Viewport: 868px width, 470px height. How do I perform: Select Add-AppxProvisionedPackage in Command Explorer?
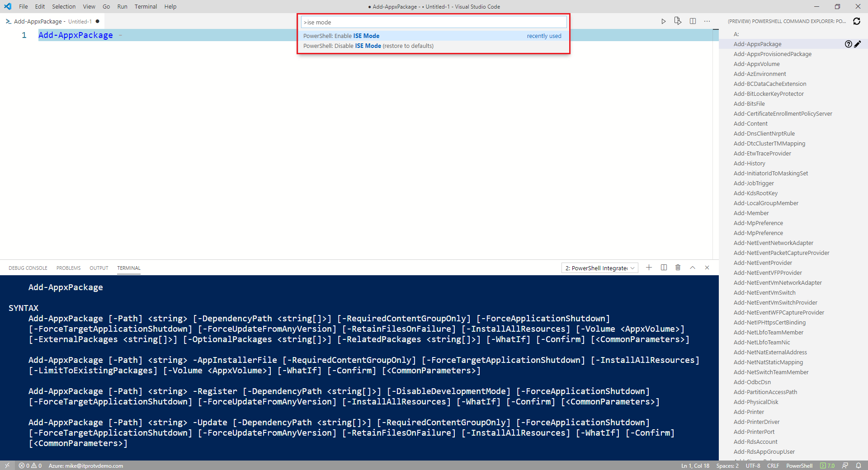point(773,54)
